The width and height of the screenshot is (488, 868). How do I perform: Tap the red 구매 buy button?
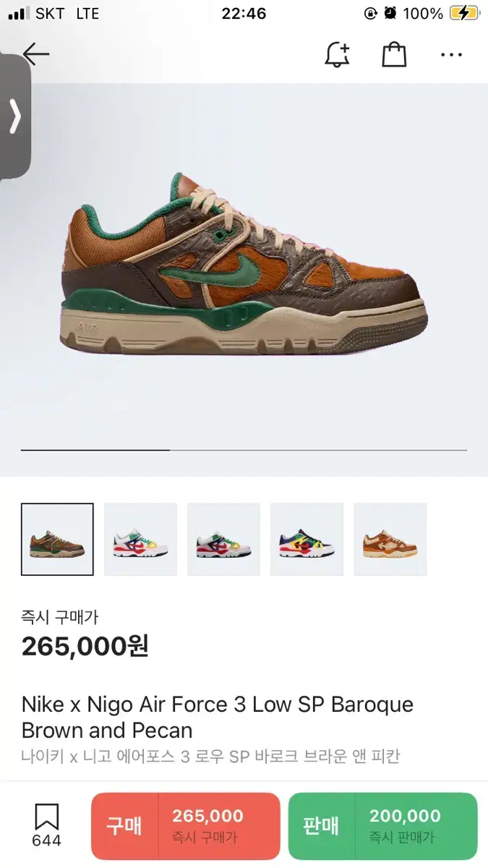coord(185,825)
